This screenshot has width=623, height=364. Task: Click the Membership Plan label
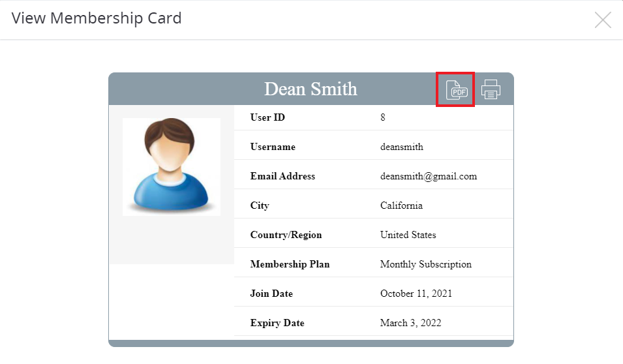(x=290, y=264)
